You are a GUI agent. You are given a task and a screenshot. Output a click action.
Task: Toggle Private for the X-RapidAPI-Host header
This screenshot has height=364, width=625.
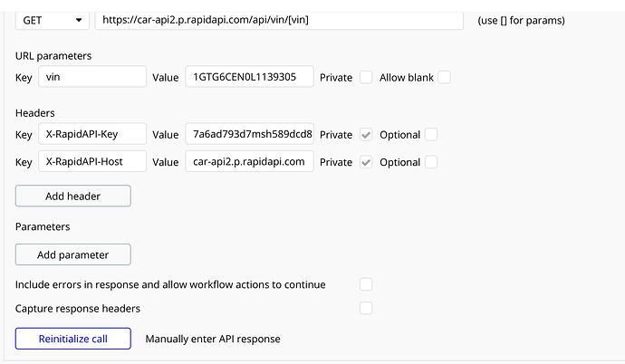[x=366, y=162]
